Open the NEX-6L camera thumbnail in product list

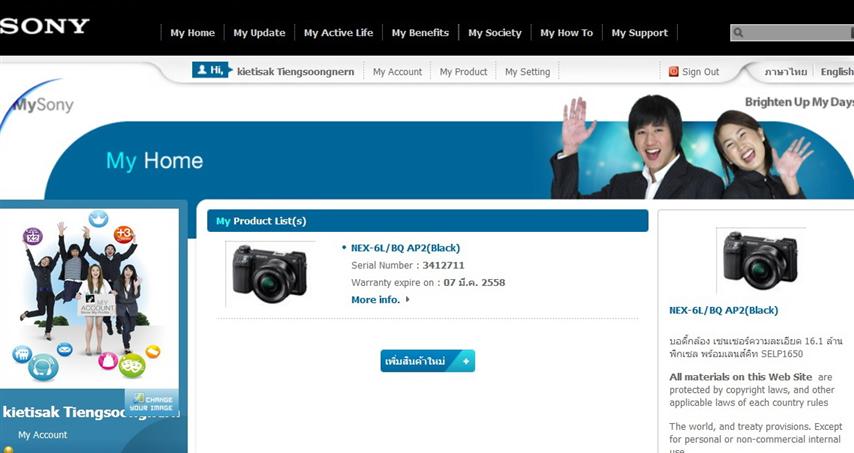click(x=270, y=274)
